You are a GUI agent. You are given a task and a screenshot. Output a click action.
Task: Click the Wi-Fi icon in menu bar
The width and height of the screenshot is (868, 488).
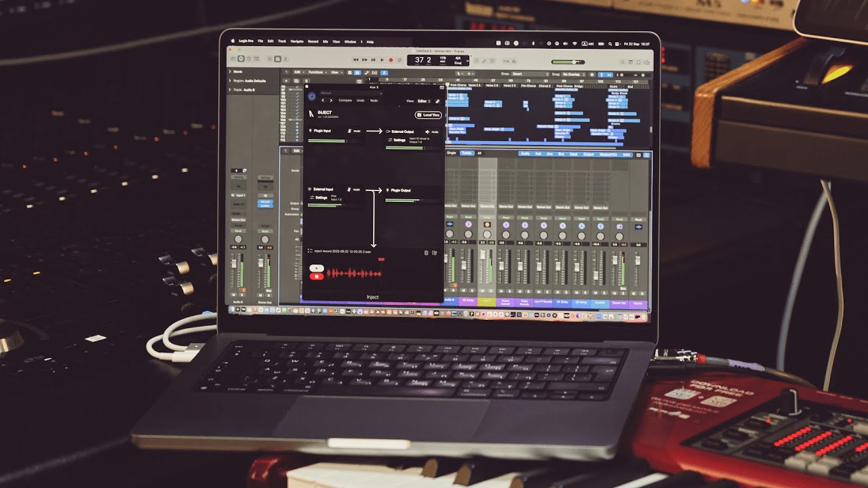(x=574, y=43)
